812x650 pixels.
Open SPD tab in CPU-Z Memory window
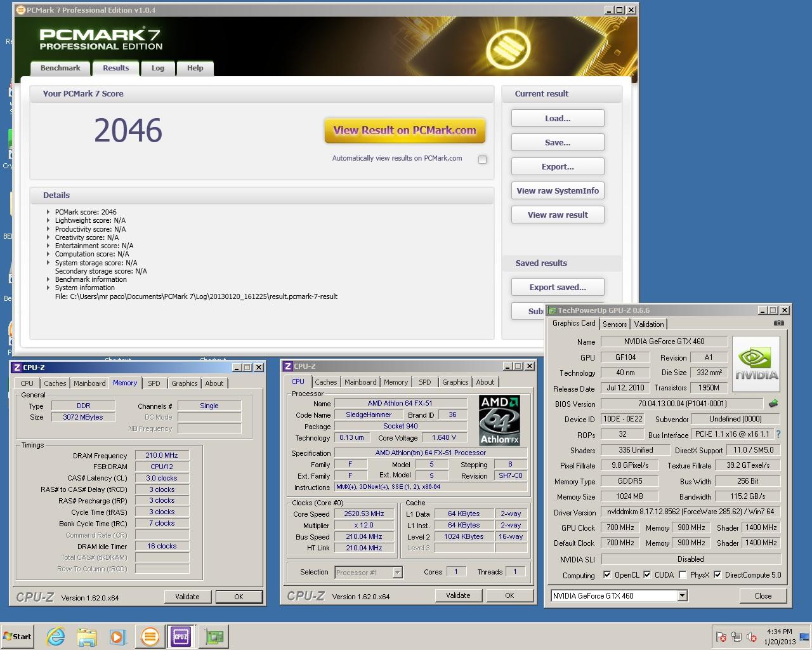154,383
